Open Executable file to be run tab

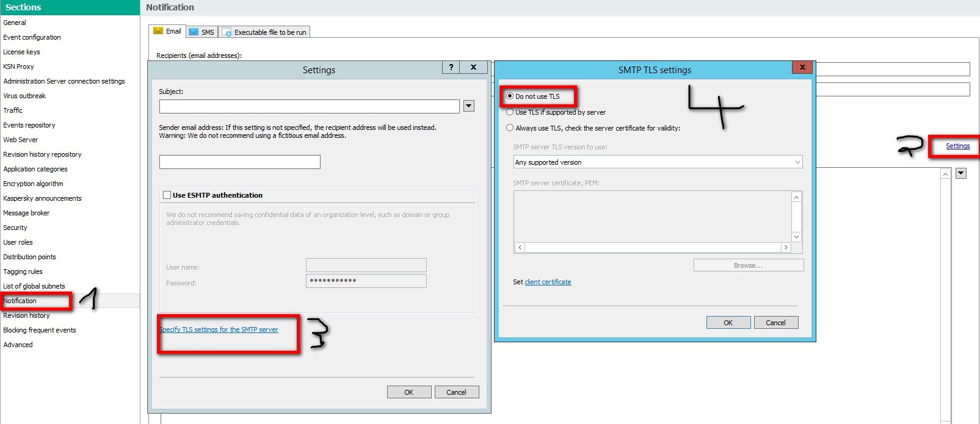pyautogui.click(x=264, y=32)
